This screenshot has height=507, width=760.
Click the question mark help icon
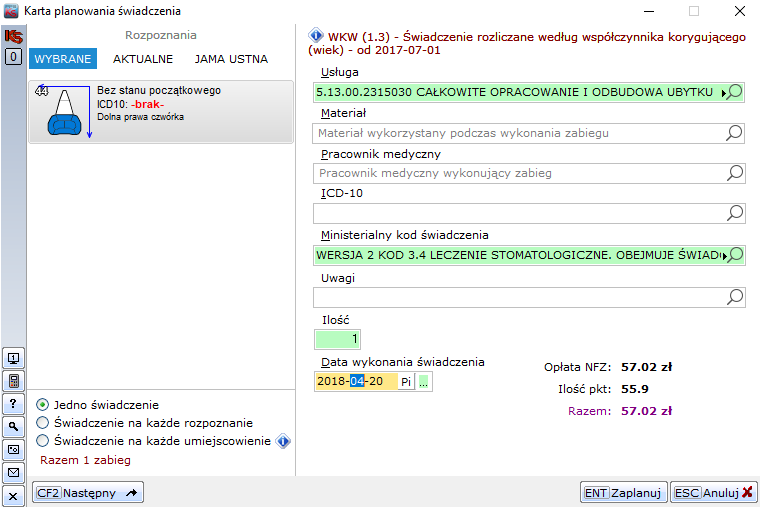click(x=13, y=404)
